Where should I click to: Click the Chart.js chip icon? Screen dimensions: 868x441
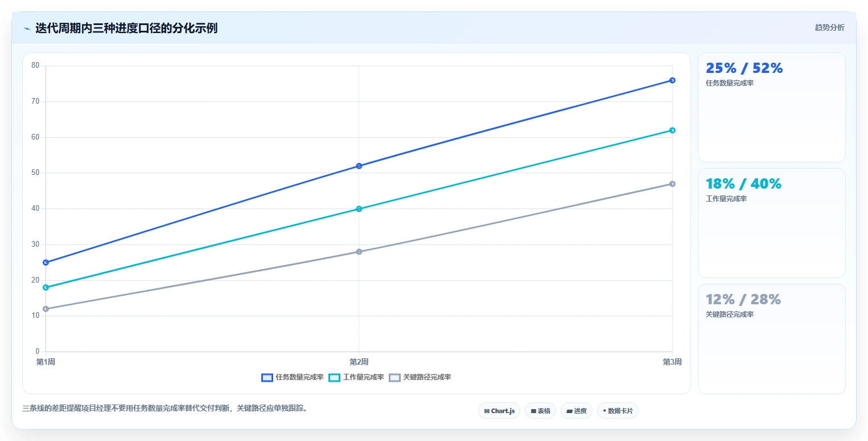coord(487,411)
